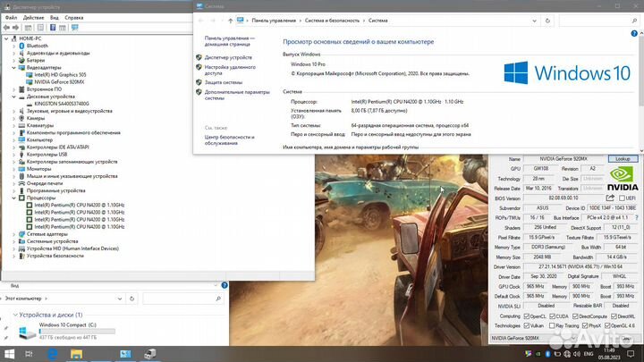The width and height of the screenshot is (644, 362).
Task: Toggle OpenCL checkbox in GPU-Z
Action: coord(527,316)
